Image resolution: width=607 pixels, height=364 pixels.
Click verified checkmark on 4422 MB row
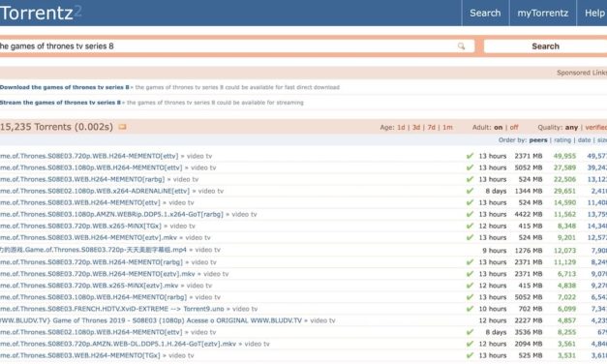[x=470, y=214]
